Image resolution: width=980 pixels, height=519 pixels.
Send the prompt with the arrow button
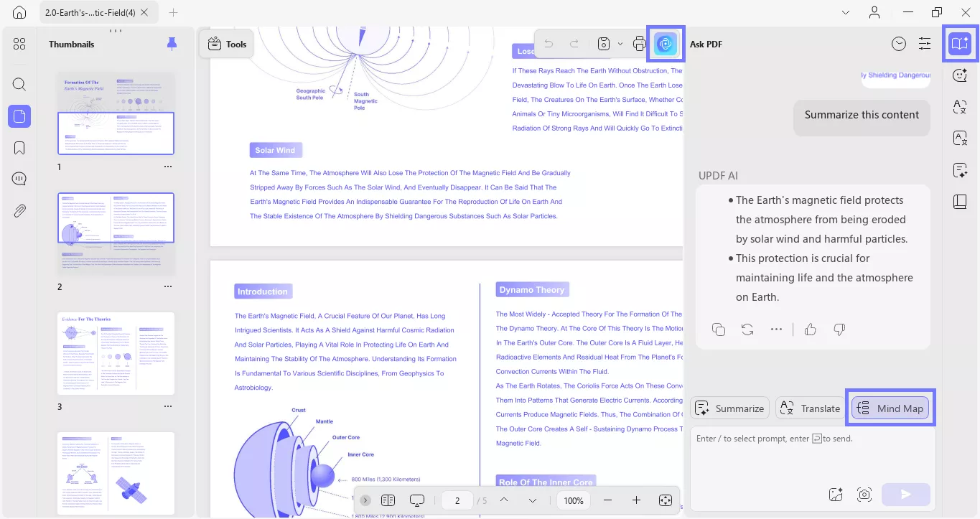[x=905, y=494]
